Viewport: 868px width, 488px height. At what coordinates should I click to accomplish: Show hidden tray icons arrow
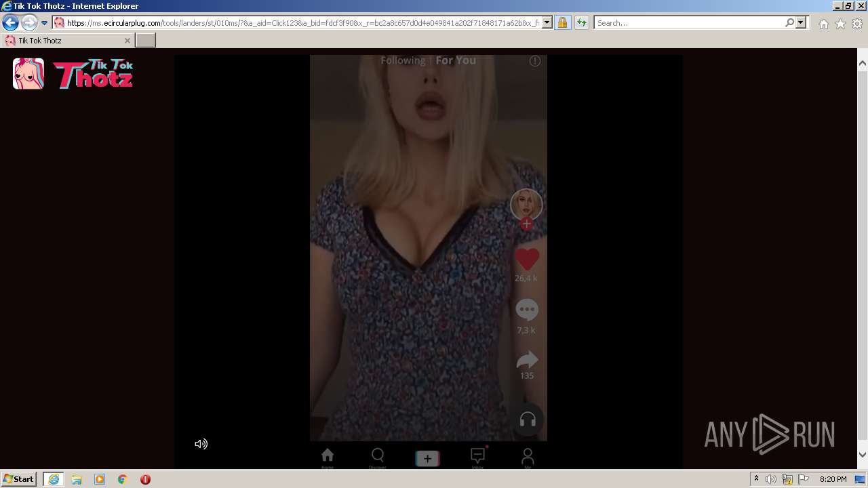pyautogui.click(x=756, y=479)
